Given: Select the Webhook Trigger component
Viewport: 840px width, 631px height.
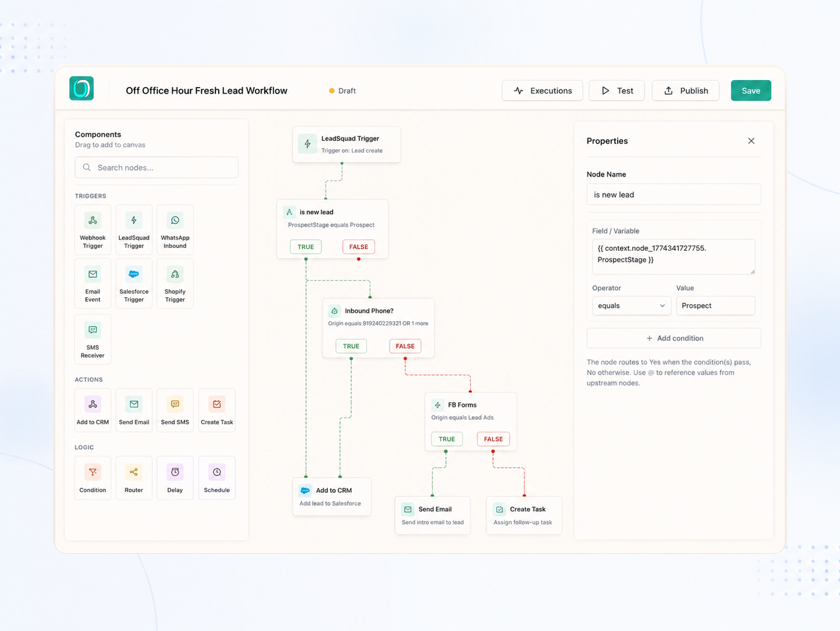Looking at the screenshot, I should click(x=93, y=230).
